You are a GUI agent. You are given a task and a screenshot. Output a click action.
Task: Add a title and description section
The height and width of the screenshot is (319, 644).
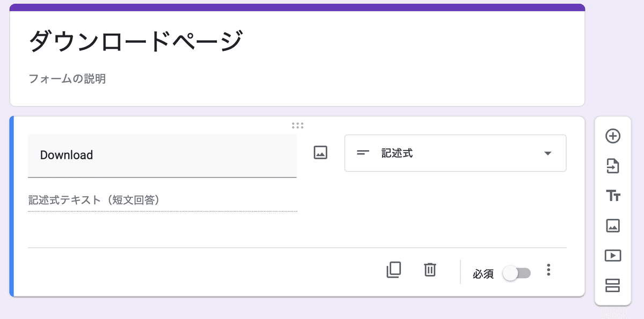[x=613, y=196]
